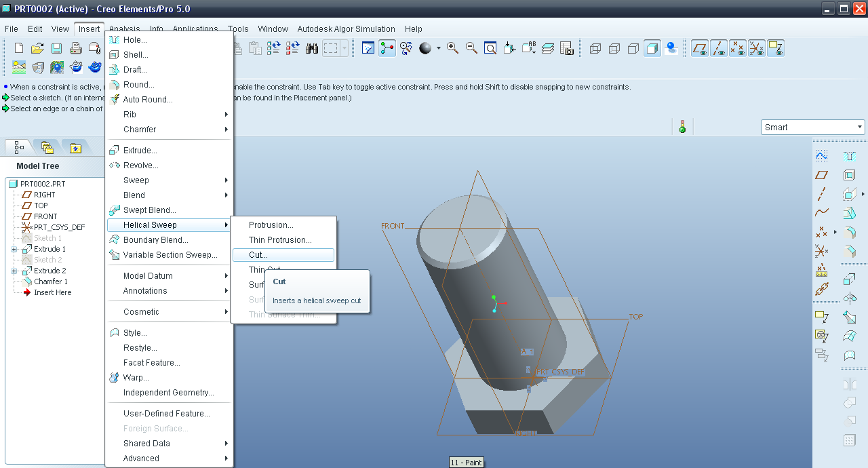Image resolution: width=868 pixels, height=468 pixels.
Task: Select Extrude from the Insert menu
Action: click(170, 151)
